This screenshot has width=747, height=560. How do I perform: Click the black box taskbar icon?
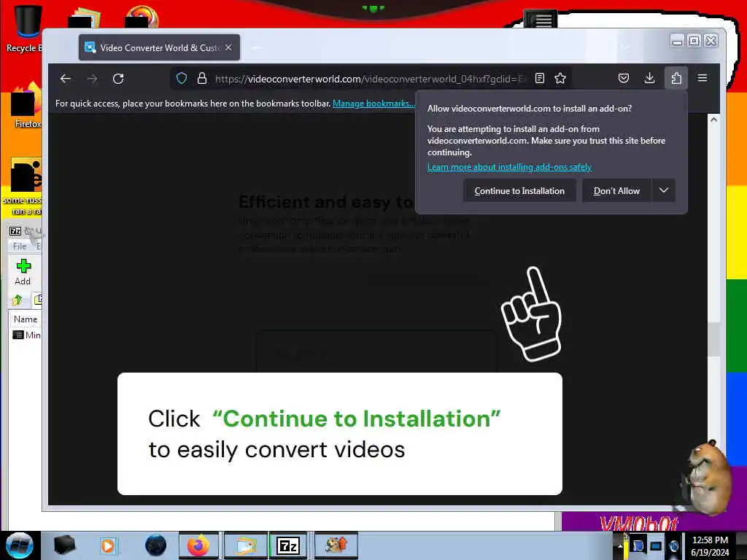click(64, 545)
